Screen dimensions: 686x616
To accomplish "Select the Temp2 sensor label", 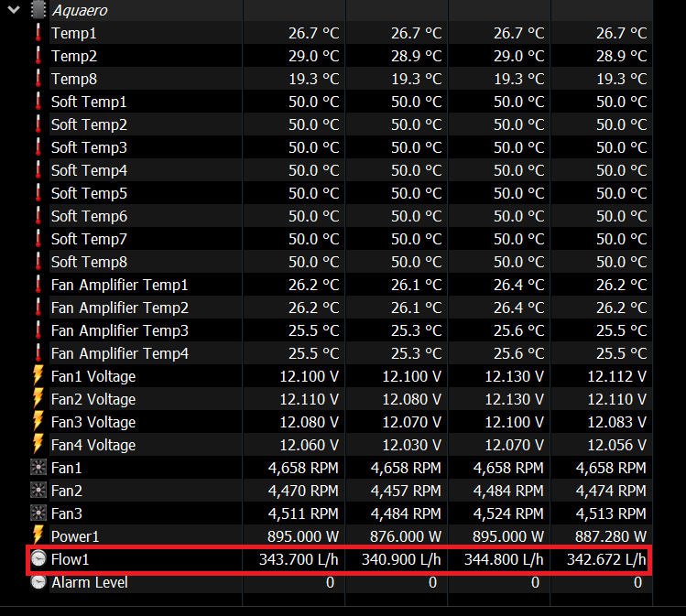I will tap(74, 56).
